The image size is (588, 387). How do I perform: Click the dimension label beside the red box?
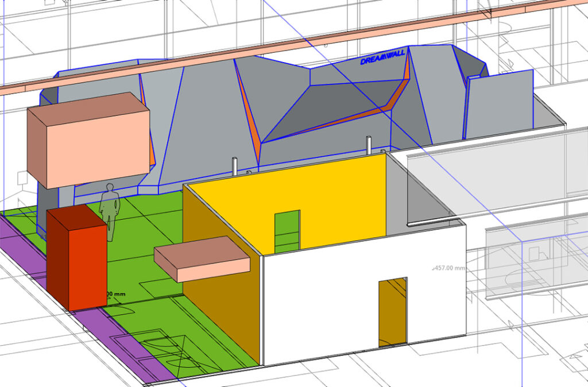pyautogui.click(x=116, y=295)
